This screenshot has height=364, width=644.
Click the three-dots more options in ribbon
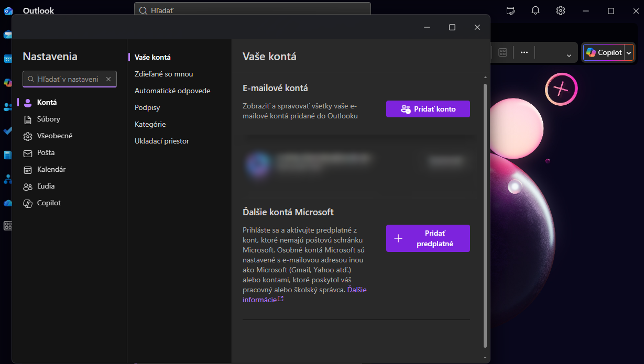pos(524,52)
